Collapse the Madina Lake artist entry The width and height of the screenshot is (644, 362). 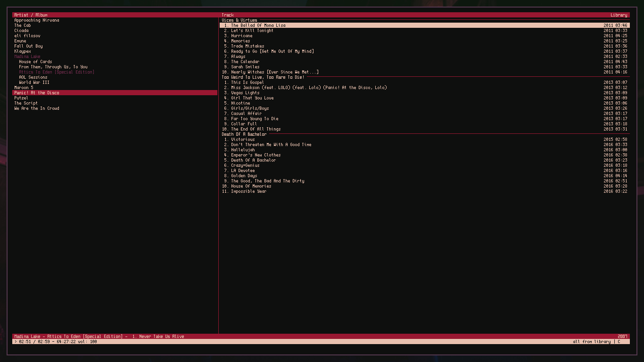[27, 56]
